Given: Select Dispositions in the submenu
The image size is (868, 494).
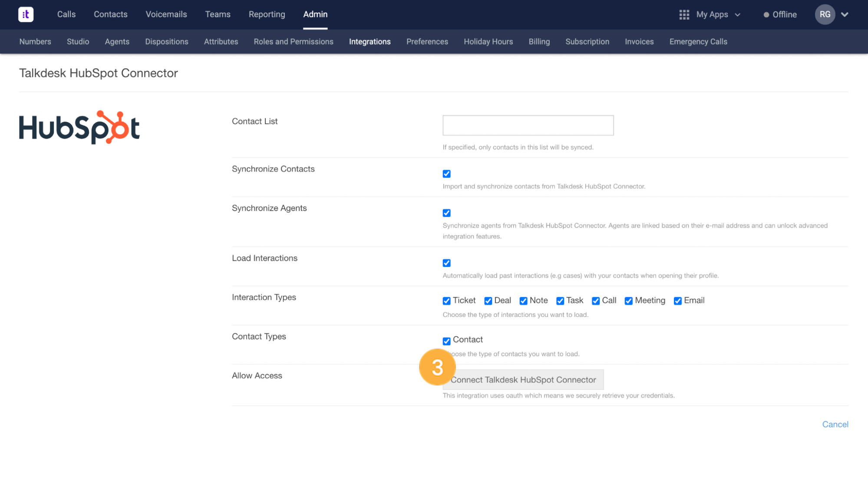Looking at the screenshot, I should pyautogui.click(x=167, y=42).
